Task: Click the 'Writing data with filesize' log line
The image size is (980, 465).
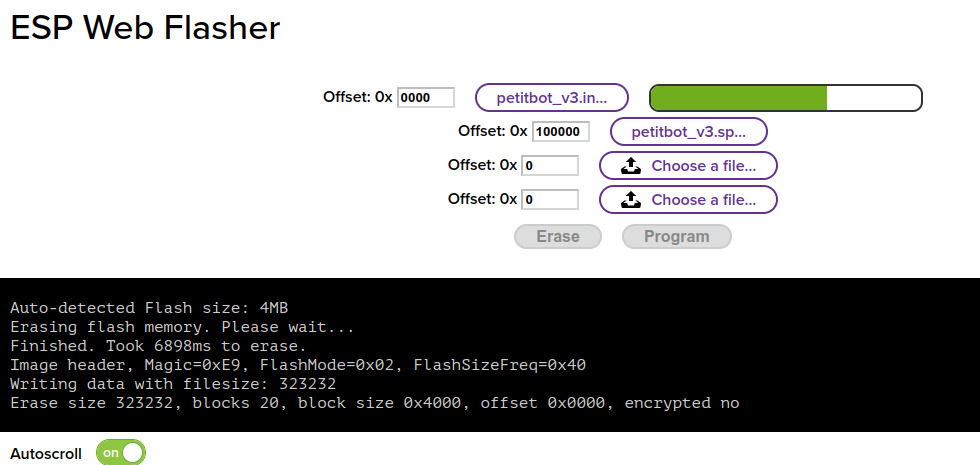Action: (173, 384)
